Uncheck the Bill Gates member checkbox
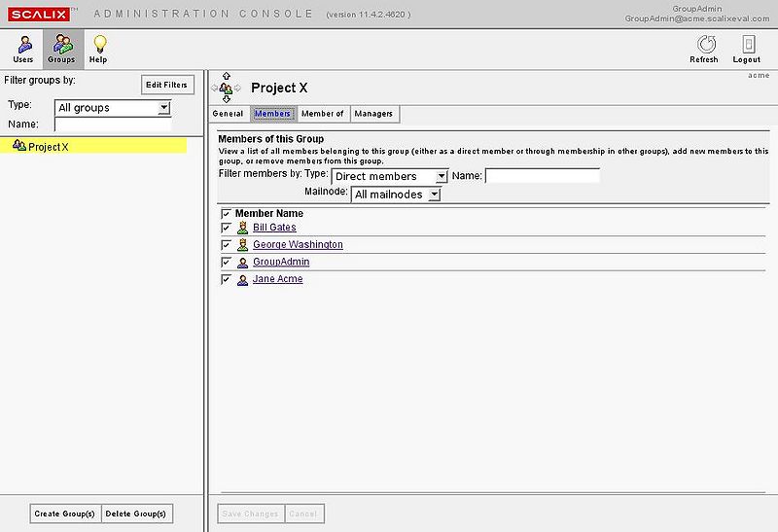The height and width of the screenshot is (532, 778). coord(226,228)
